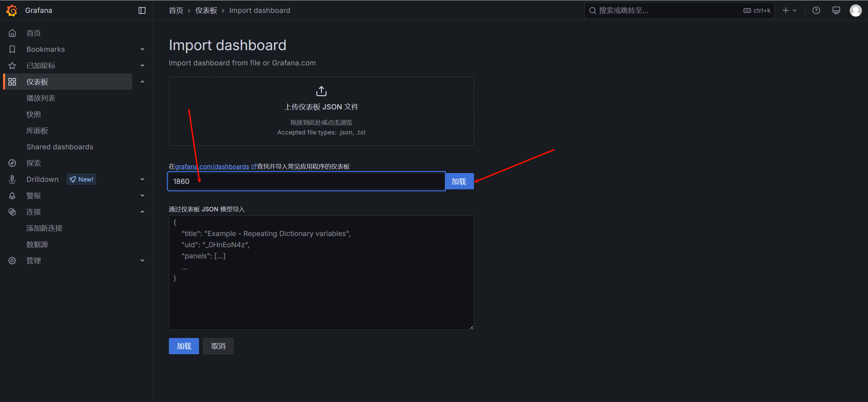Click the administration gear icon
Viewport: 868px width, 402px height.
12,261
